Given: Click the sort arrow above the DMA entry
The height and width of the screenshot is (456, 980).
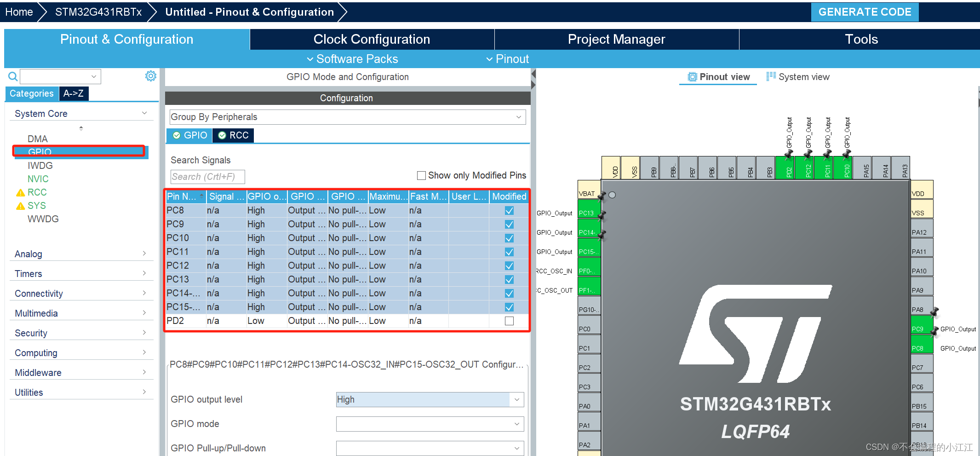Looking at the screenshot, I should (x=81, y=128).
